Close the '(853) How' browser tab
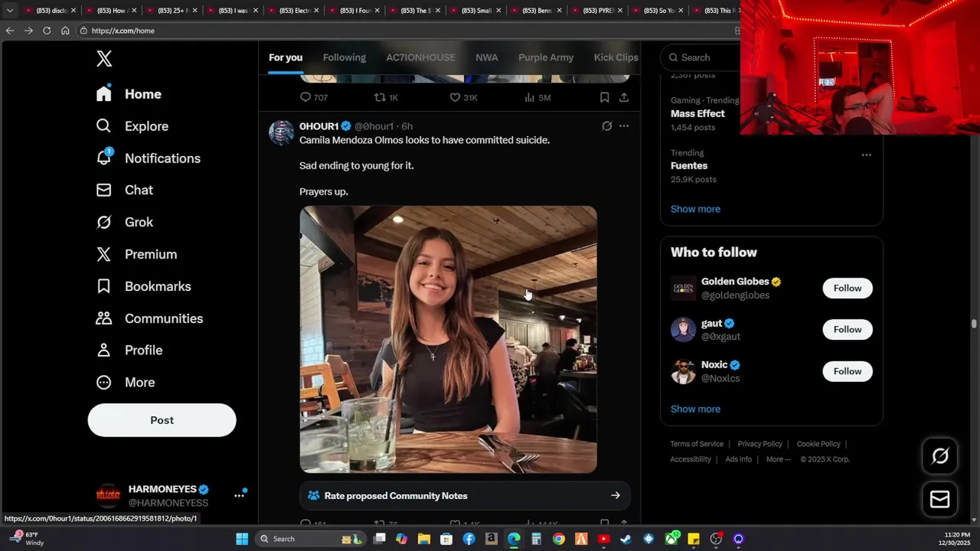Viewport: 980px width, 551px height. pos(134,11)
